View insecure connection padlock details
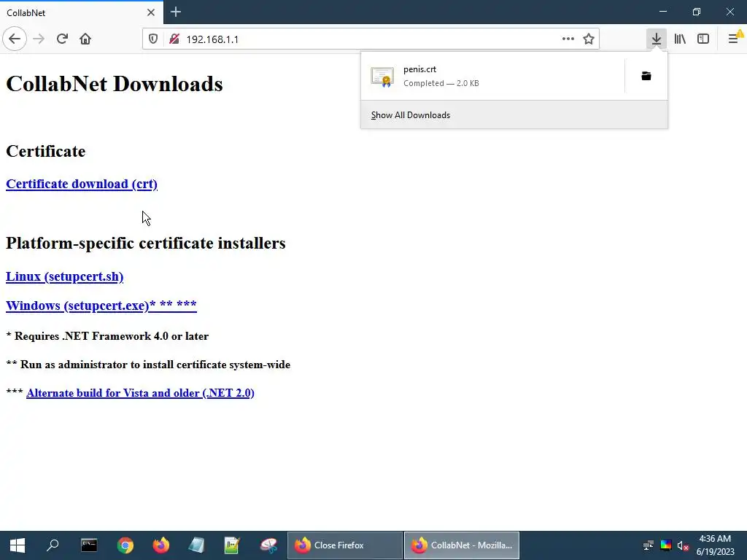The image size is (747, 560). tap(174, 39)
